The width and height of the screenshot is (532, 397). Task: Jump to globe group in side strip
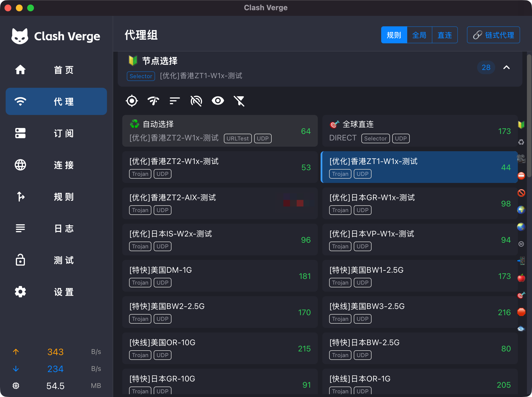click(x=521, y=210)
